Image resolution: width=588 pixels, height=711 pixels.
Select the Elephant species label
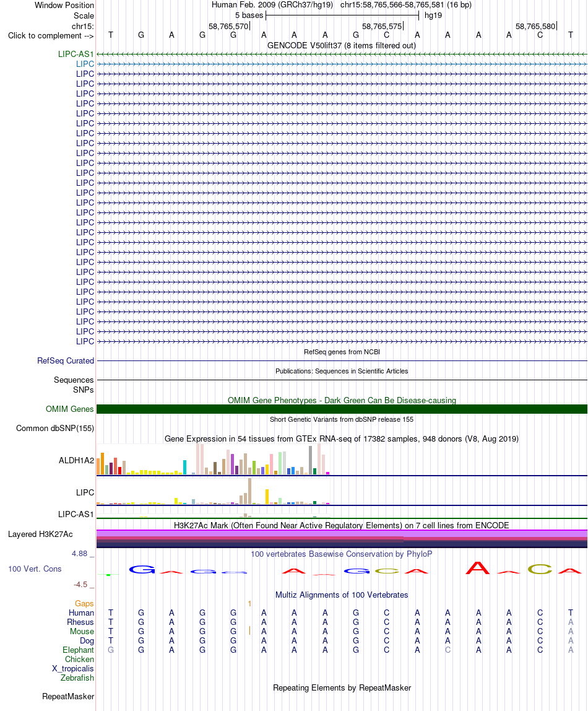(79, 650)
